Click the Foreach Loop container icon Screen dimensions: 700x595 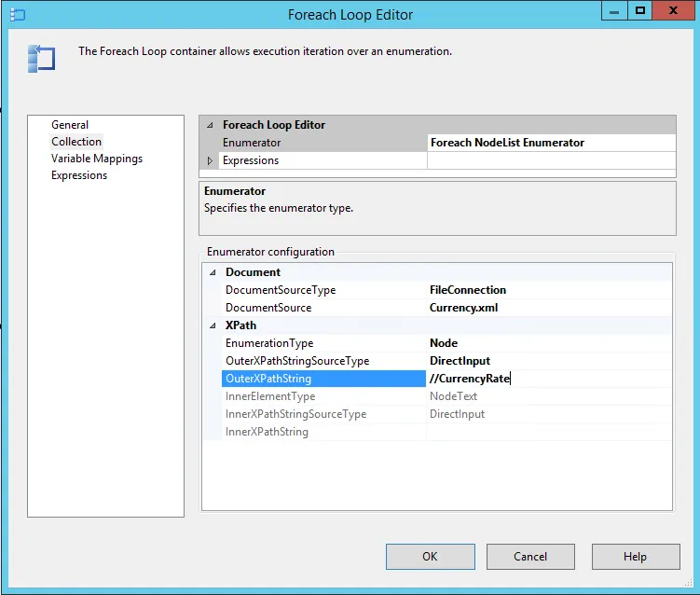[42, 59]
